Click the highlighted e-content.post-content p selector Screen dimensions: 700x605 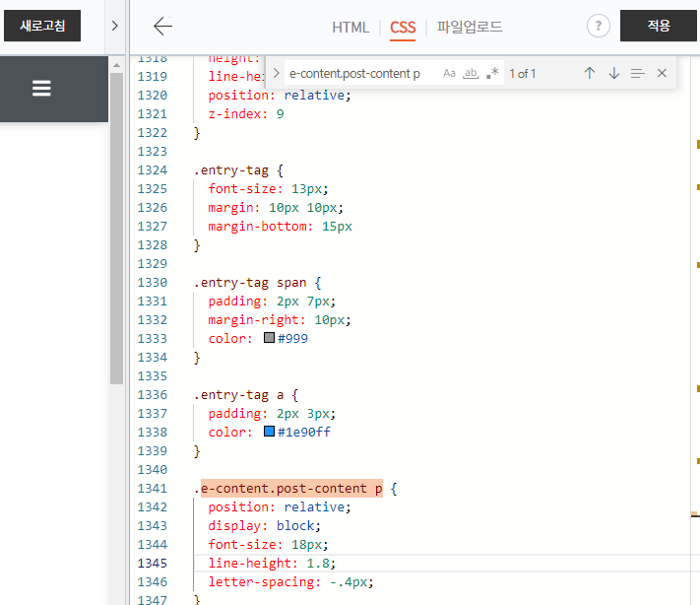pos(291,489)
